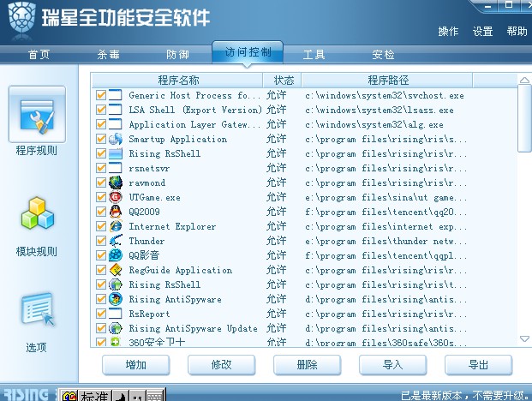Click the rsnetsvr program icon

(x=116, y=168)
